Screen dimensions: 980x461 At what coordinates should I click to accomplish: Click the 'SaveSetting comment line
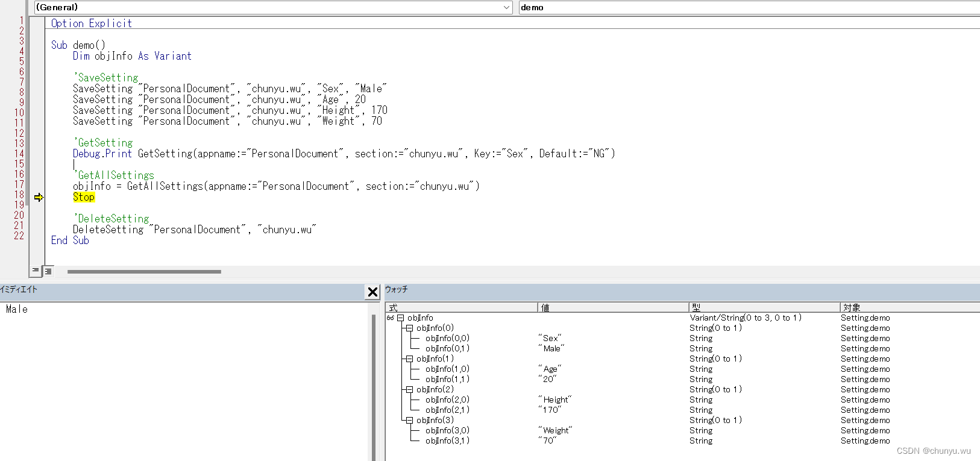point(105,78)
